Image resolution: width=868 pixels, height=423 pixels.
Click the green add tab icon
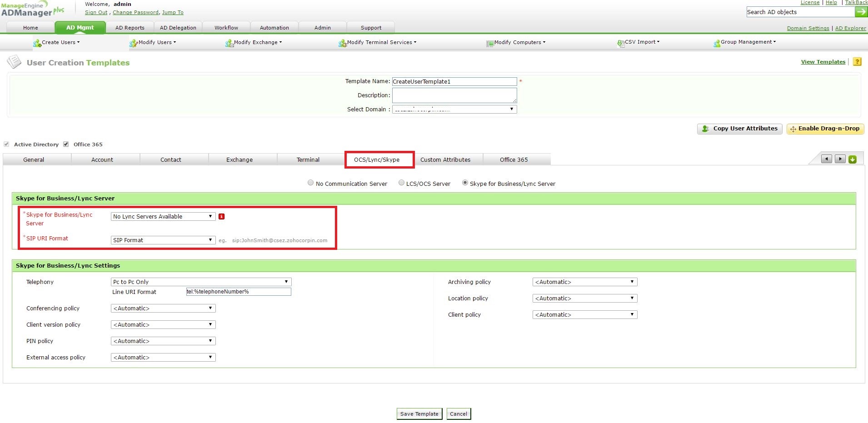(853, 159)
